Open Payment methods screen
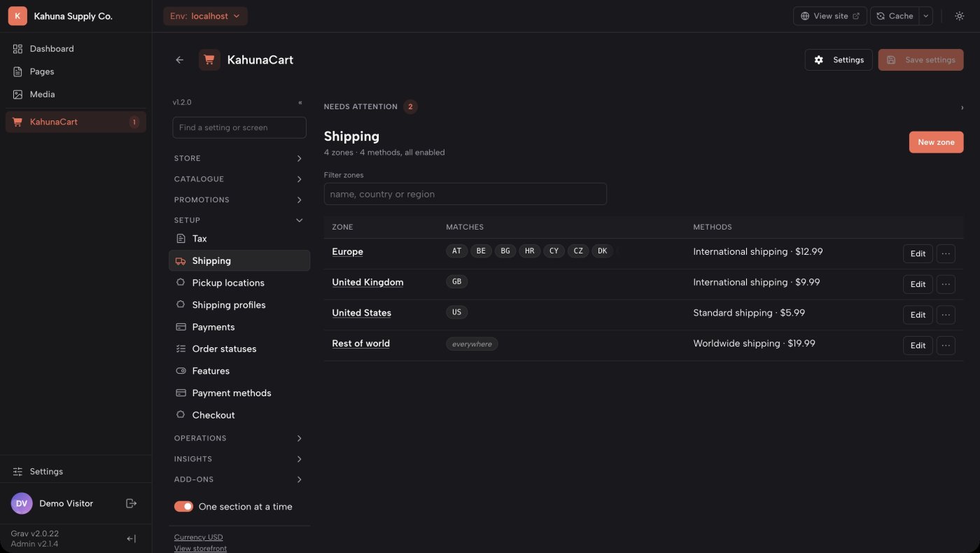 (x=239, y=393)
